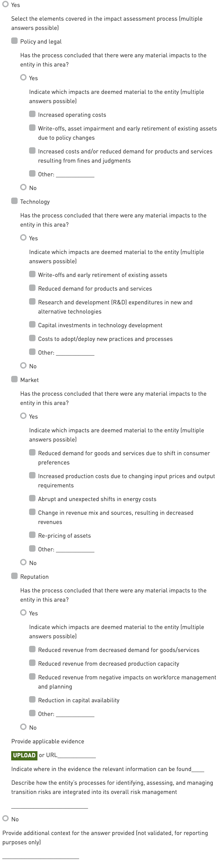Enable the Reputation checkbox

click(15, 576)
